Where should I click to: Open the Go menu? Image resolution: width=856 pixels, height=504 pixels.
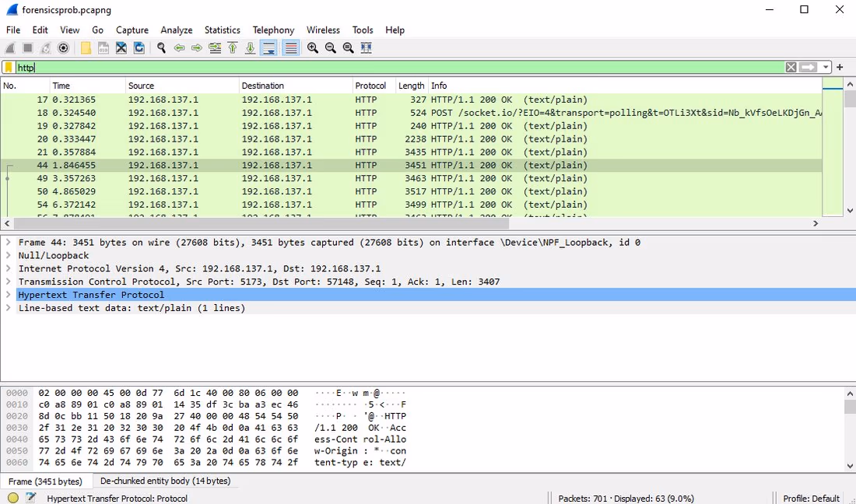[x=98, y=30]
